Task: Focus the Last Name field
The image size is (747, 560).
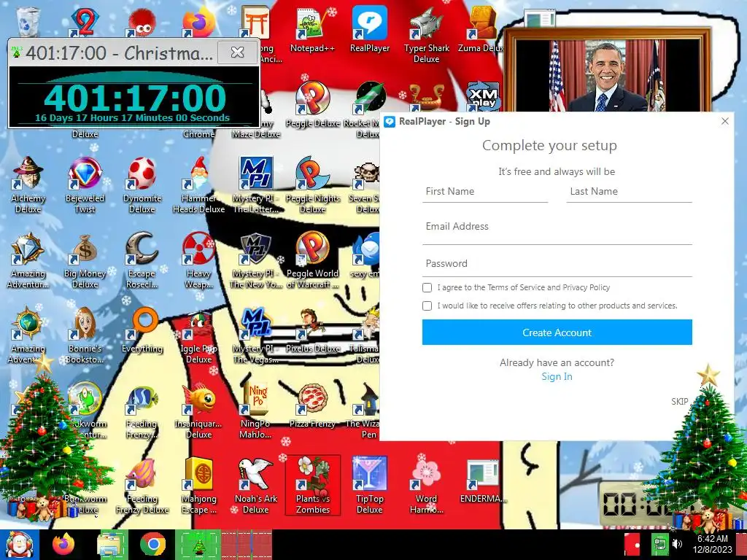Action: click(629, 192)
